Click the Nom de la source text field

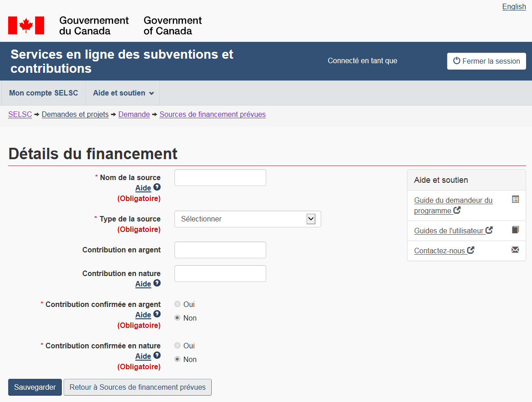[x=220, y=178]
